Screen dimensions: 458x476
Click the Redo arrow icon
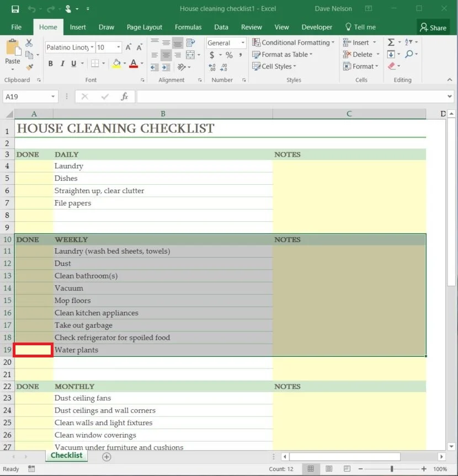[x=50, y=9]
